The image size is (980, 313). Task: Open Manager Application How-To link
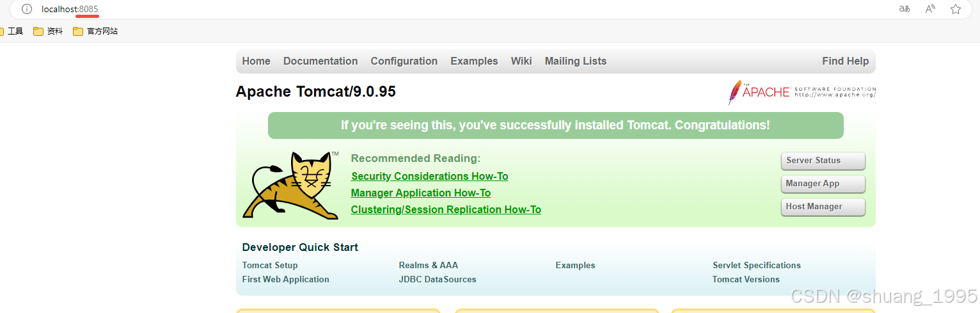pos(421,193)
